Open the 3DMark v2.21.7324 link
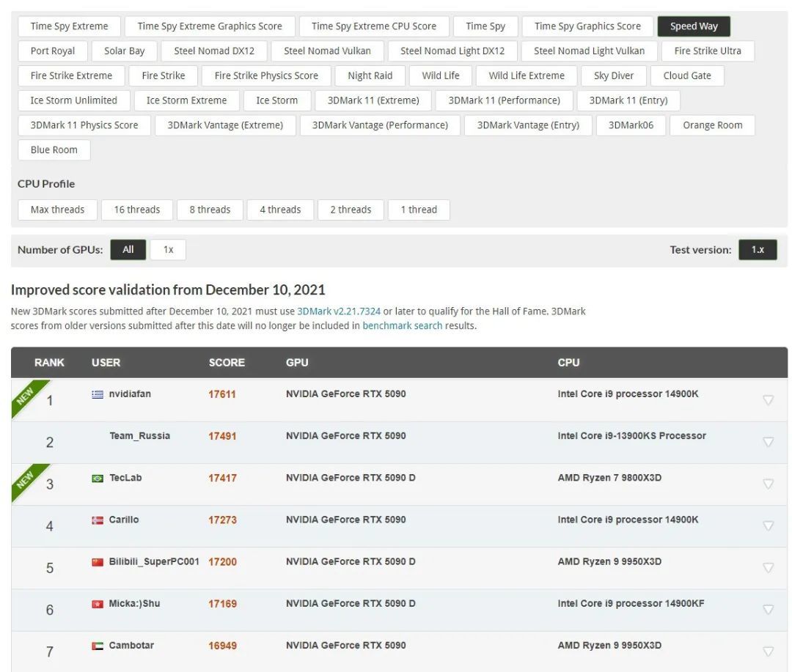 (338, 311)
